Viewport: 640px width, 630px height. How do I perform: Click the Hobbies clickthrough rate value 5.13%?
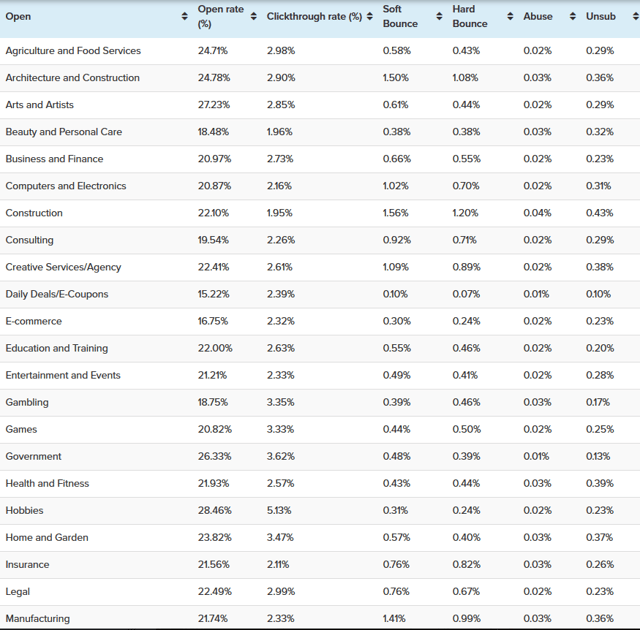click(x=279, y=510)
